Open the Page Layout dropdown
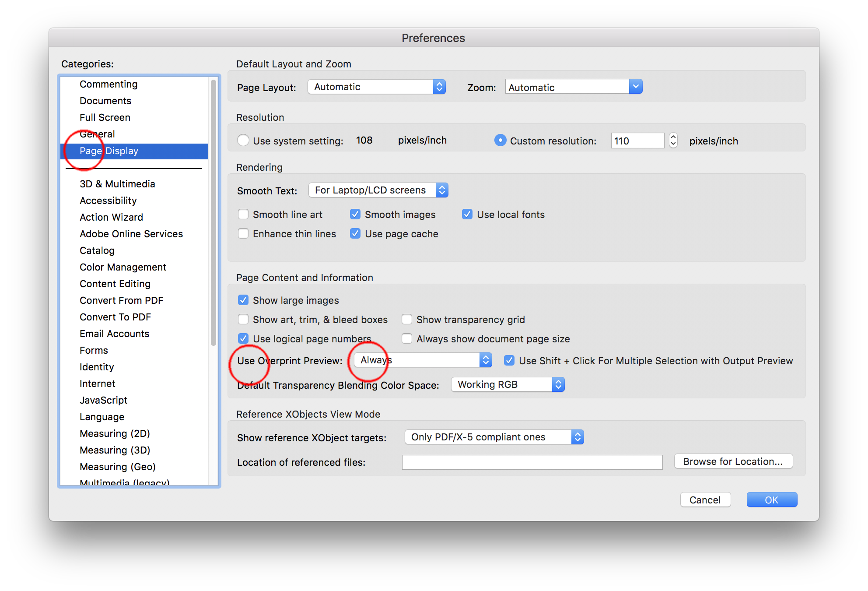The height and width of the screenshot is (591, 868). click(376, 86)
